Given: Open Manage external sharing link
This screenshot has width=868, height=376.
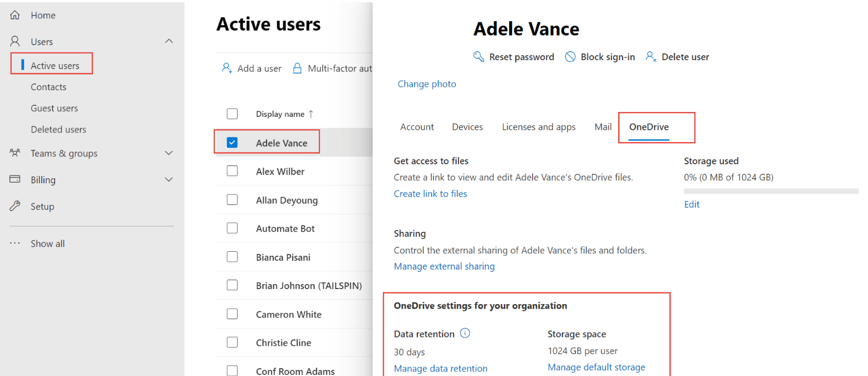Looking at the screenshot, I should (x=444, y=266).
